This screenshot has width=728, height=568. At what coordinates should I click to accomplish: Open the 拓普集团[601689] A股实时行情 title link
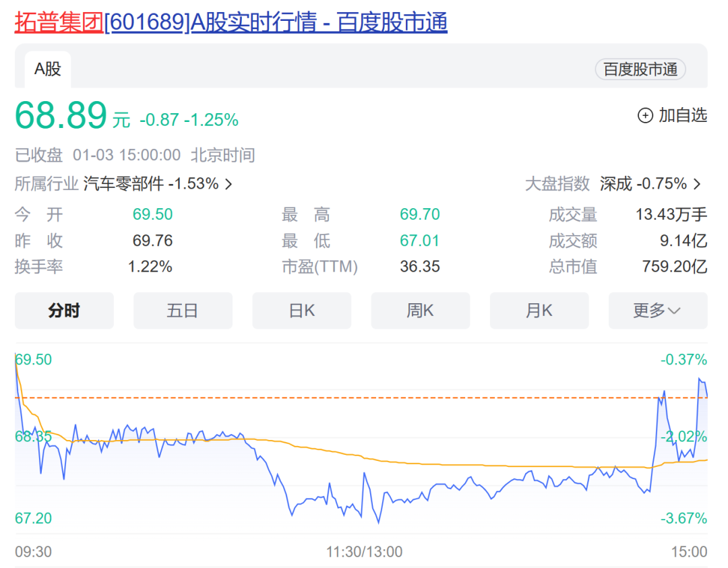231,22
